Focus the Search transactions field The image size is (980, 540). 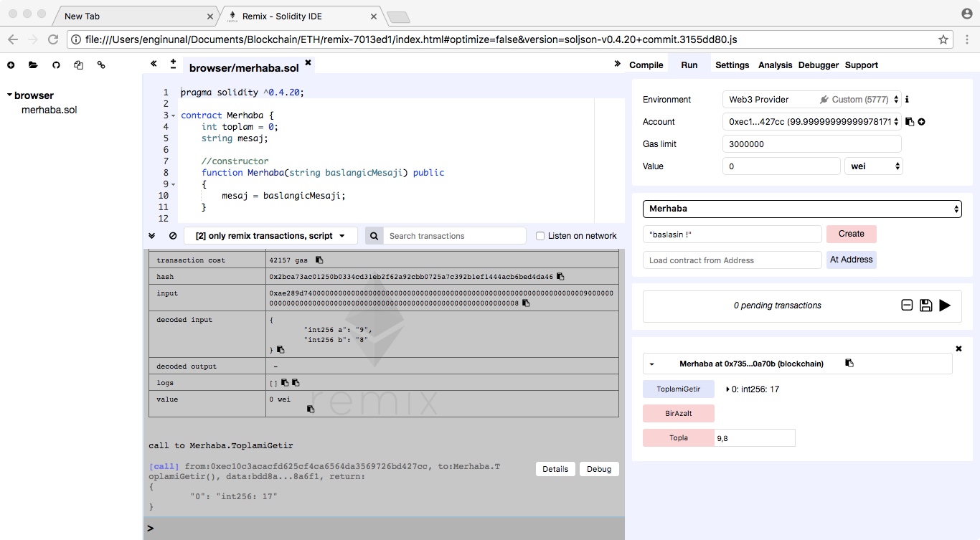tap(455, 236)
